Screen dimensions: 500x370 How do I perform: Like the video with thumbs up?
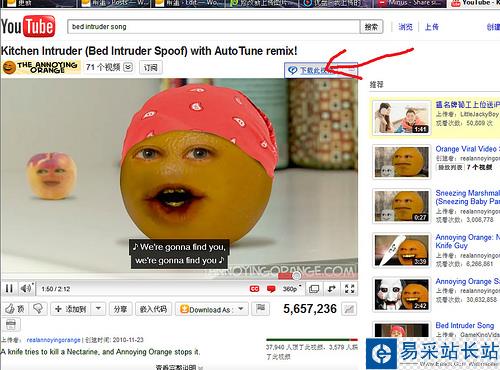pyautogui.click(x=14, y=309)
